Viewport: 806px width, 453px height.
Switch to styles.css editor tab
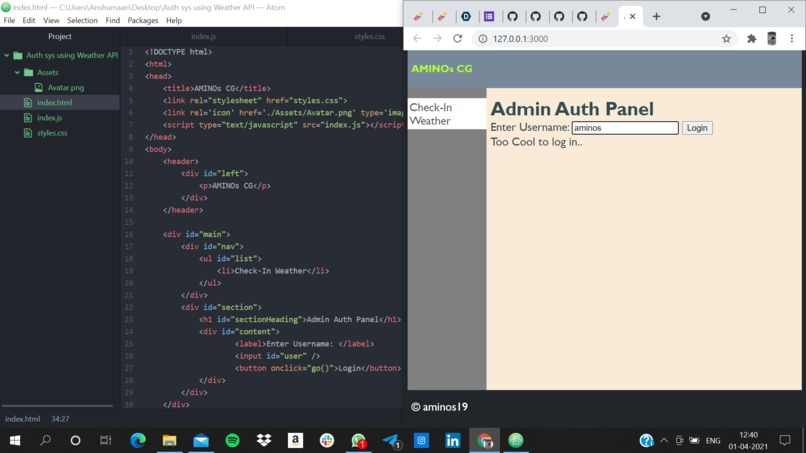370,37
